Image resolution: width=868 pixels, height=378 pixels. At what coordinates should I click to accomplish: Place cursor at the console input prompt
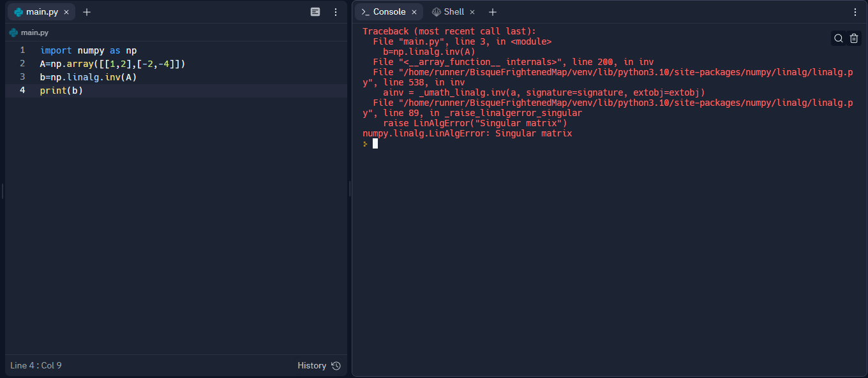(x=375, y=143)
